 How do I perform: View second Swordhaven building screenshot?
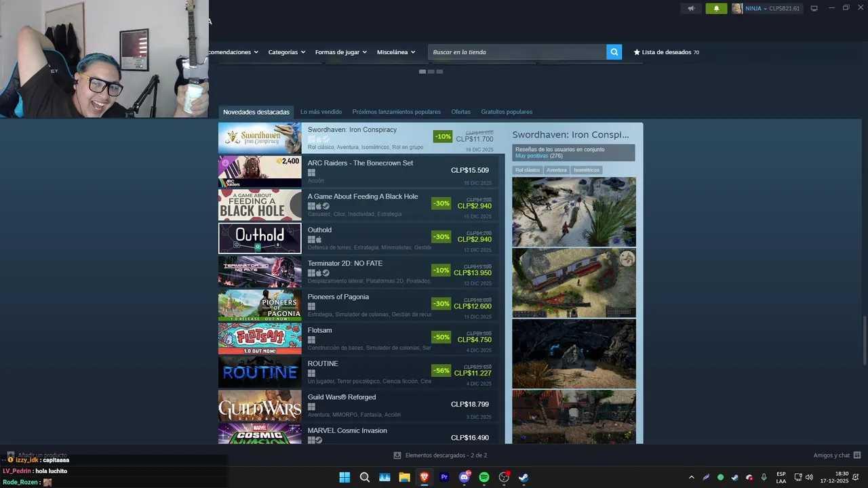(x=574, y=283)
